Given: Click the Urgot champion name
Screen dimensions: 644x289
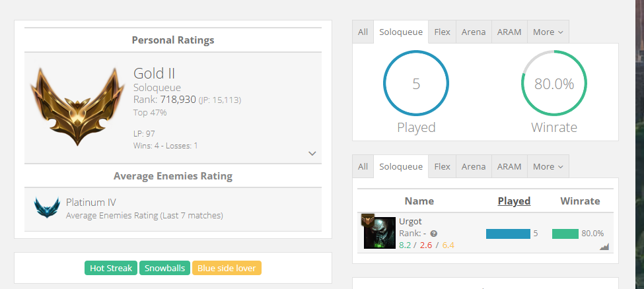Looking at the screenshot, I should tap(409, 221).
